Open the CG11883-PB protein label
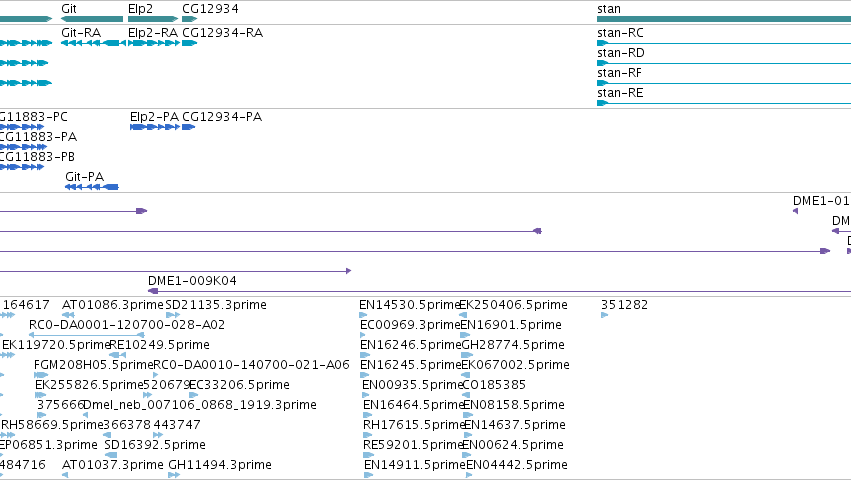This screenshot has width=851, height=480. click(37, 157)
